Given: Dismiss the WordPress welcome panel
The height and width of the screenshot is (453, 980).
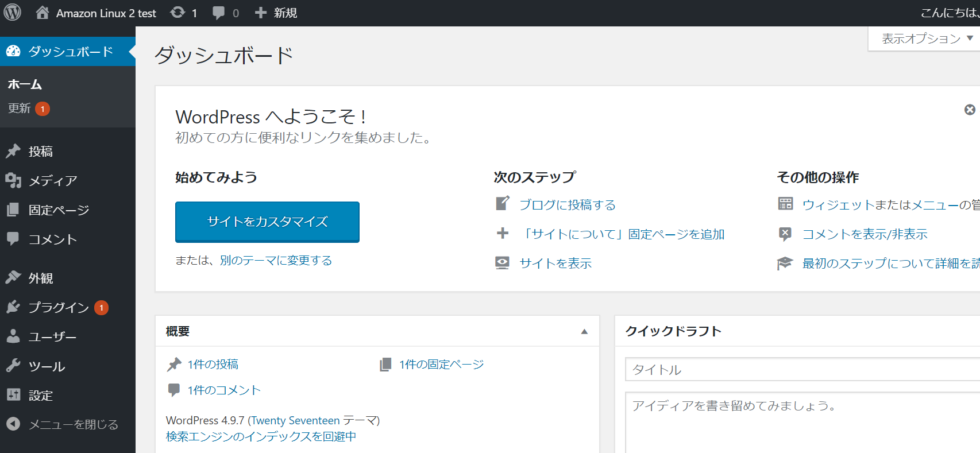Looking at the screenshot, I should click(x=970, y=110).
